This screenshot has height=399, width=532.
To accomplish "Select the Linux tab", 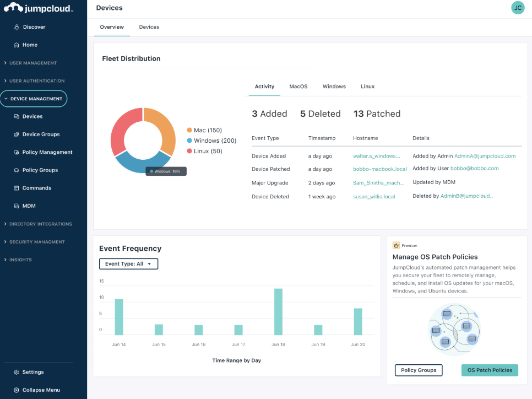I will [367, 87].
